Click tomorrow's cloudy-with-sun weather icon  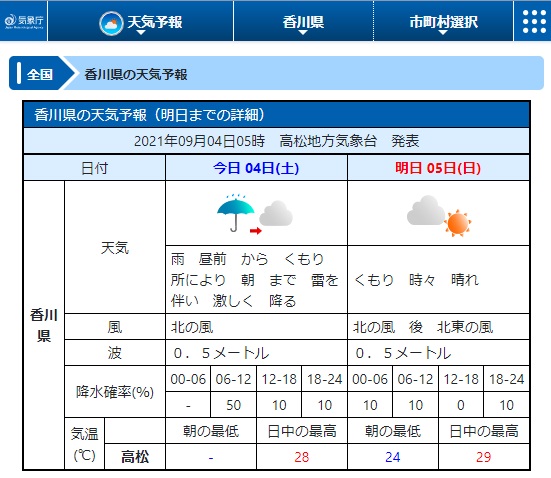(x=439, y=216)
